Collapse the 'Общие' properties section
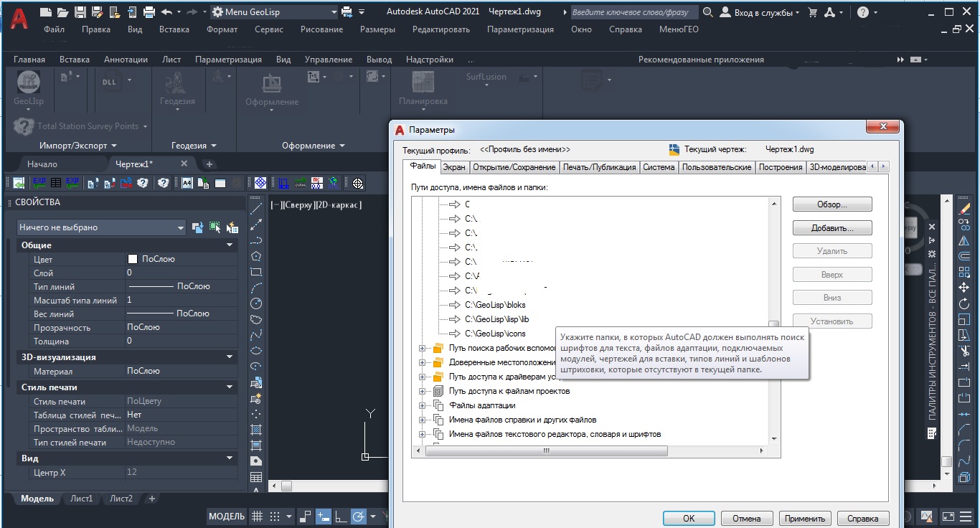The height and width of the screenshot is (528, 980). tap(230, 245)
